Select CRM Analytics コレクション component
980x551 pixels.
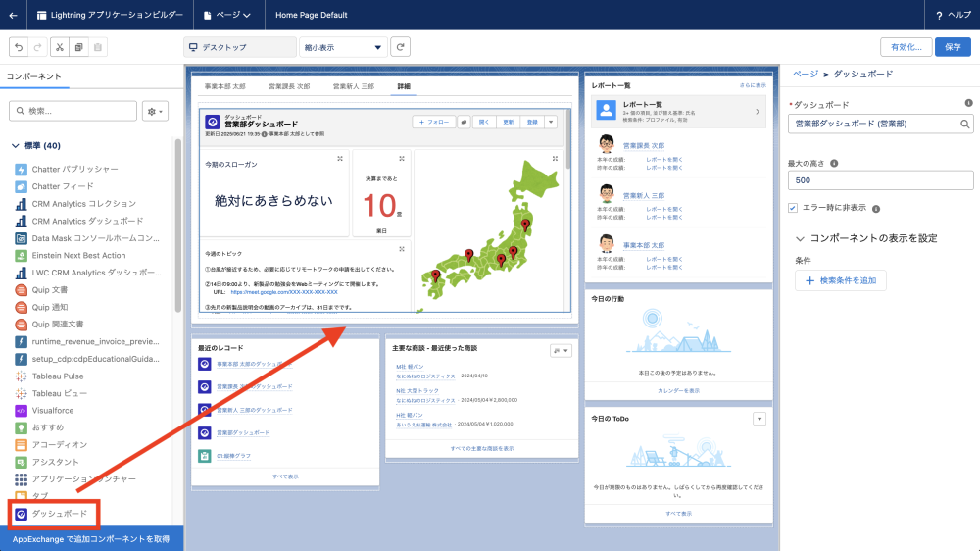pyautogui.click(x=83, y=203)
